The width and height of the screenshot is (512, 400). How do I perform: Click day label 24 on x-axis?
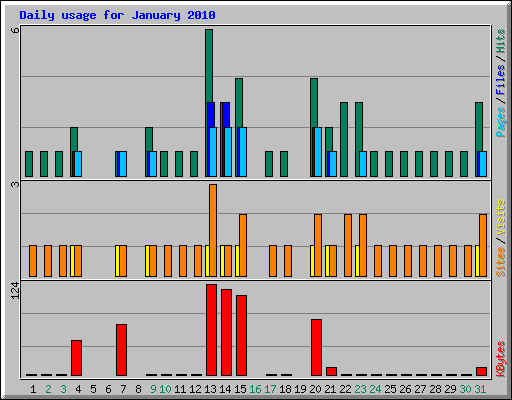pos(375,389)
